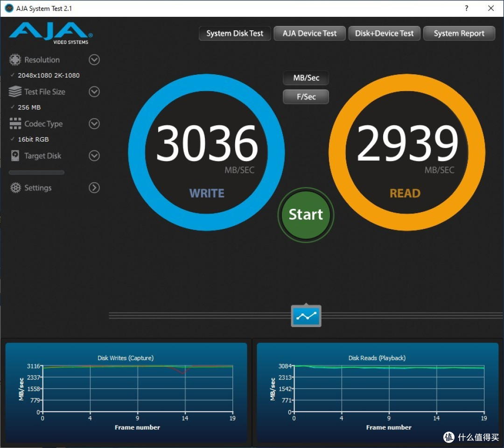Click the AJA Video Systems logo

[51, 33]
